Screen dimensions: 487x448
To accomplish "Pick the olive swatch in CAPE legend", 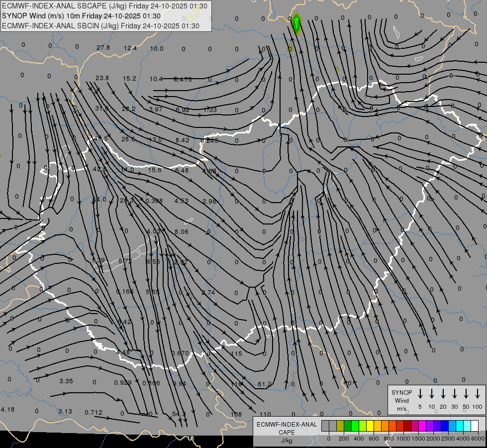I will point(340,426).
